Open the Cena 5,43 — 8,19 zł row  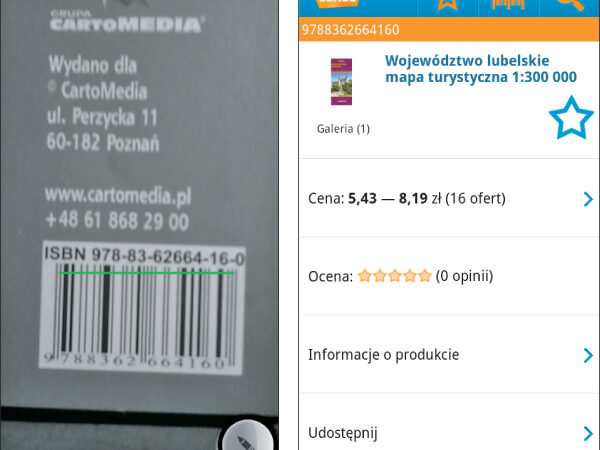(449, 198)
